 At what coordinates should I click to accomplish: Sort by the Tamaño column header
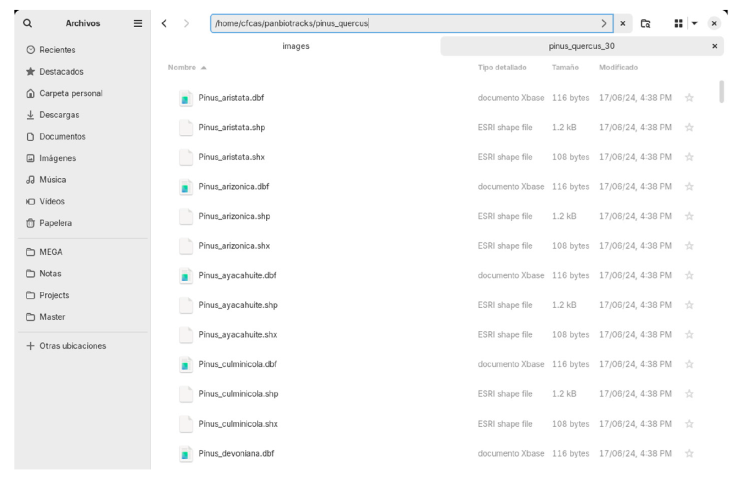pyautogui.click(x=565, y=67)
